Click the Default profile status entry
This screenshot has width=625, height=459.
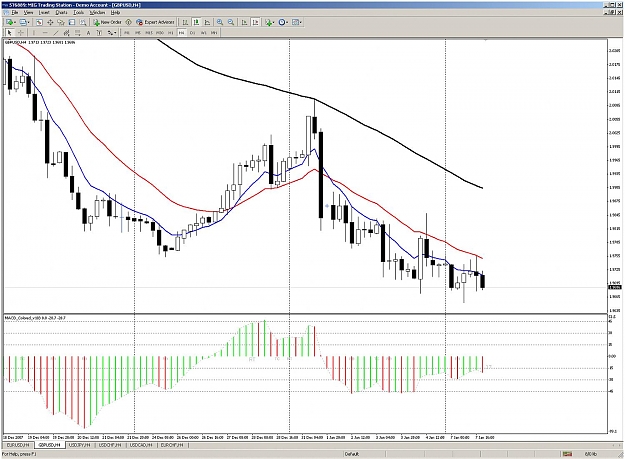[x=352, y=454]
